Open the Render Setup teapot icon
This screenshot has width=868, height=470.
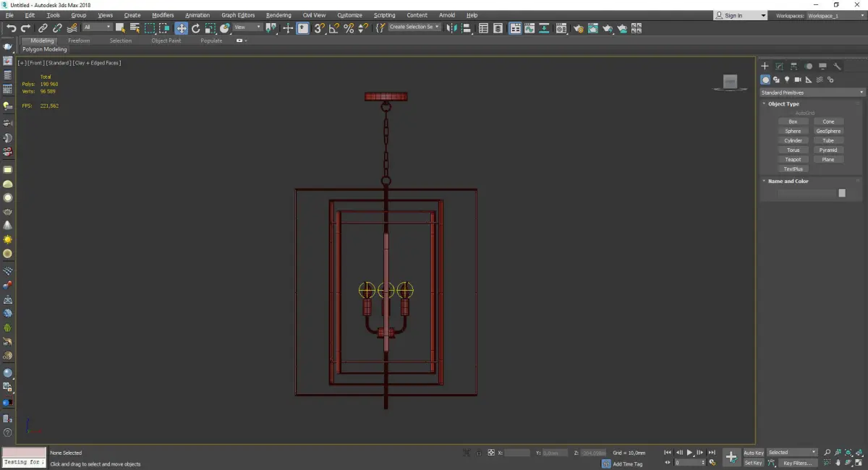[578, 28]
